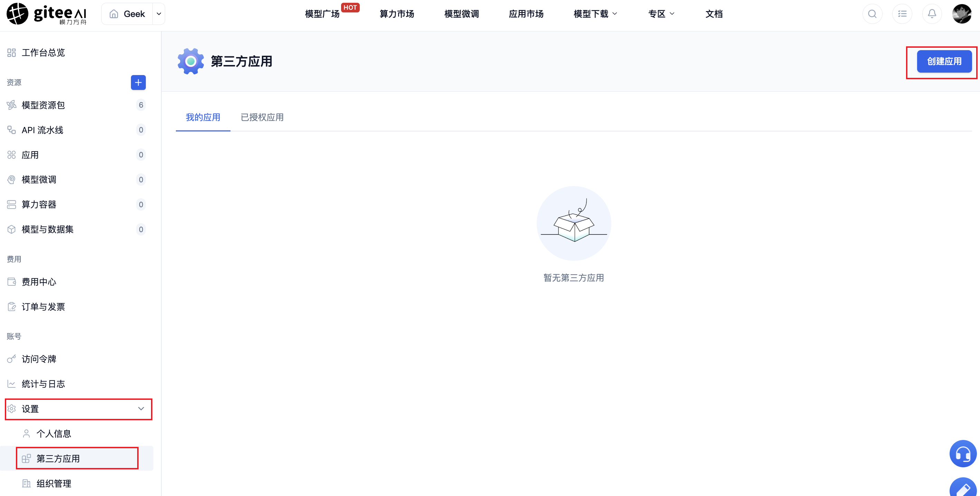This screenshot has width=980, height=496.
Task: Switch to 已授权应用 tab
Action: tap(262, 117)
